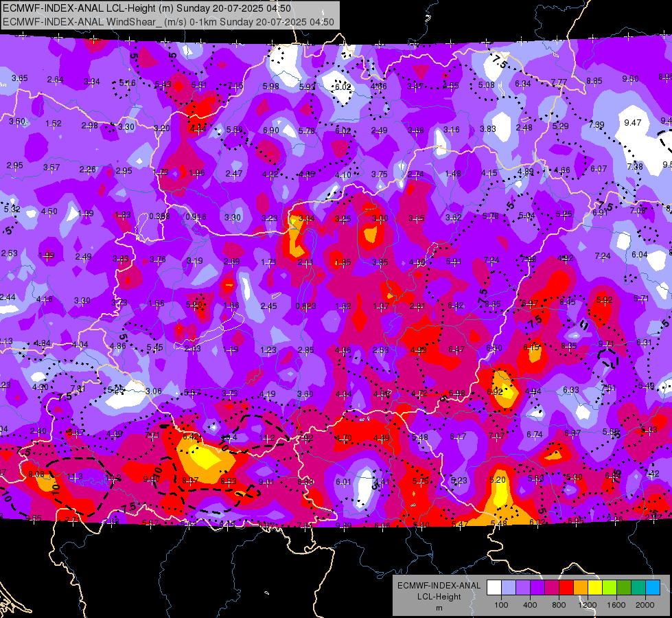Click the legend label '1600'
This screenshot has width=672, height=618.
616,605
